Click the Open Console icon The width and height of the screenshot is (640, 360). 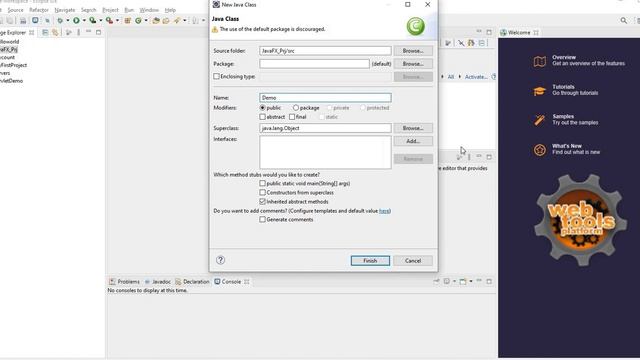click(463, 281)
